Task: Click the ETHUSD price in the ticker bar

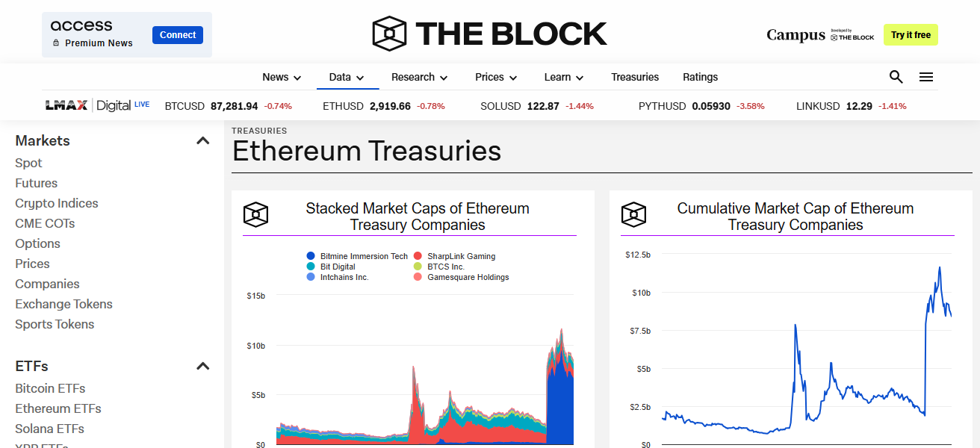Action: click(381, 105)
